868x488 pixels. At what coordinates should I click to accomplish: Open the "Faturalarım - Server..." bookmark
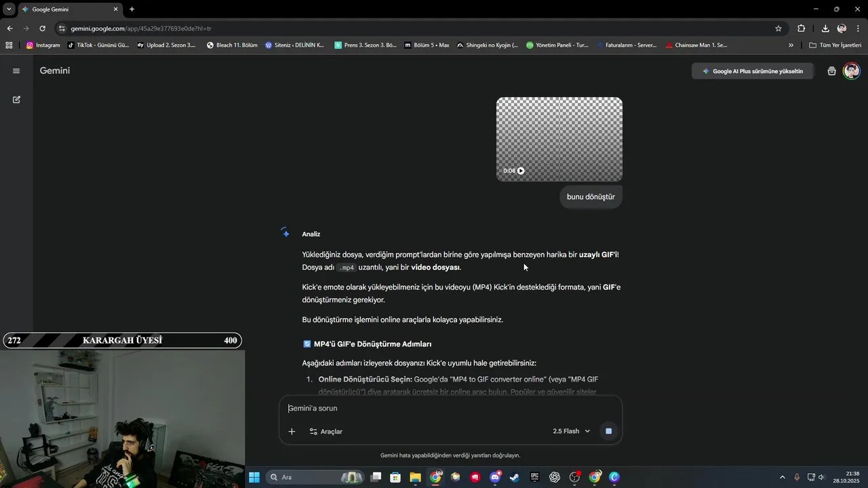(627, 45)
